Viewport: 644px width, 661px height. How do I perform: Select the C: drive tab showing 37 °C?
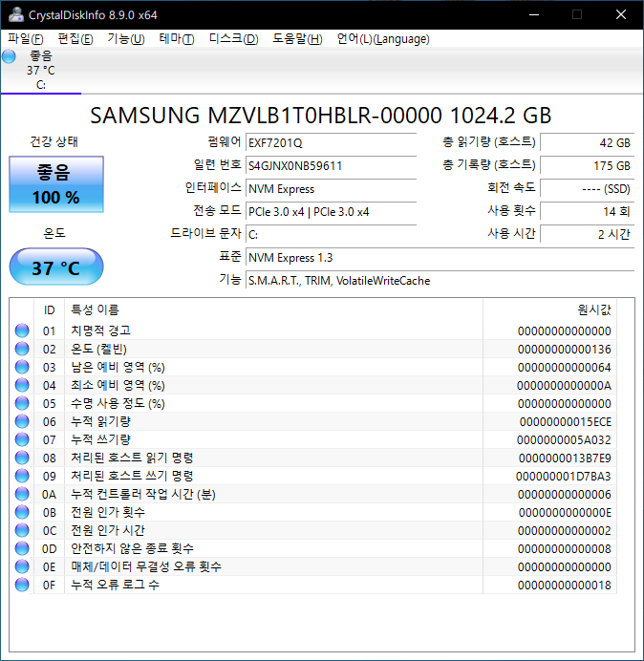[x=41, y=71]
